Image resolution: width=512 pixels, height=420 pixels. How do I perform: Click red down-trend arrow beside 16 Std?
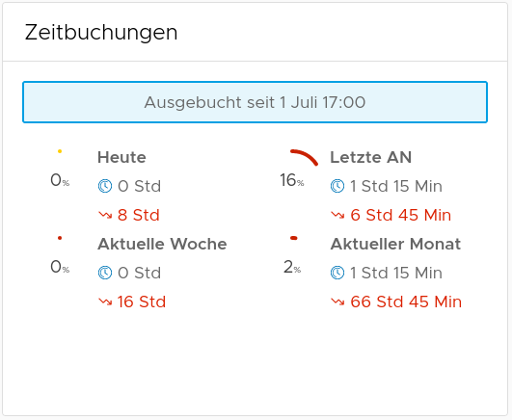(x=105, y=302)
